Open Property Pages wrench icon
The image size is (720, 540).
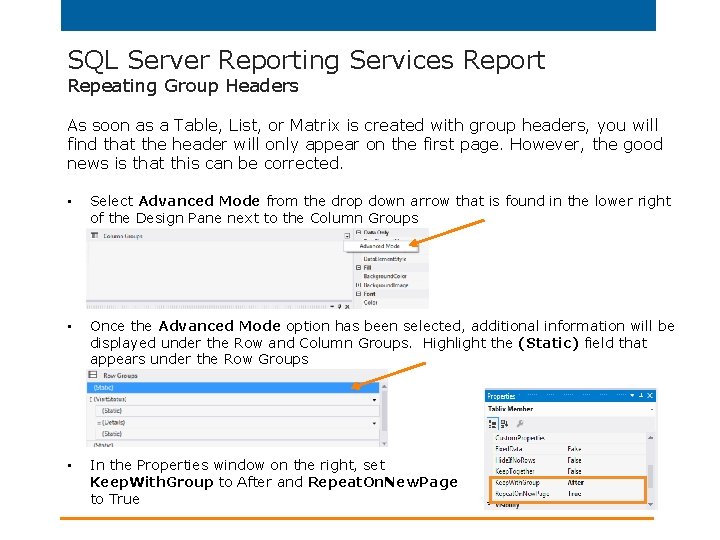click(x=520, y=423)
